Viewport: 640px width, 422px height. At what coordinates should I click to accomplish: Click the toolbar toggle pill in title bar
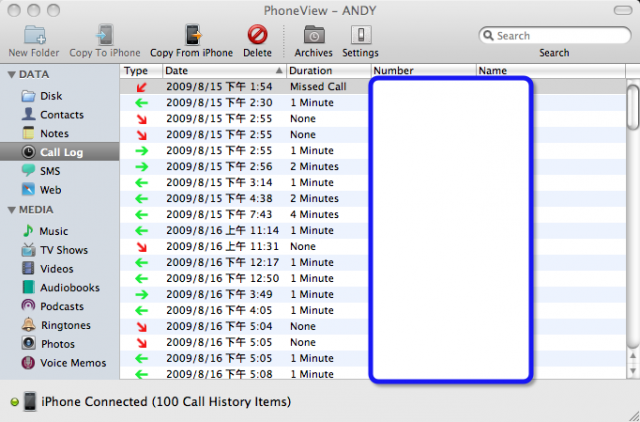(623, 10)
